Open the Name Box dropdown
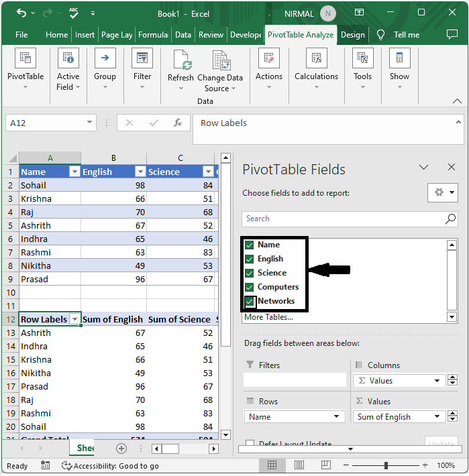Screen dimensions: 469x476 pyautogui.click(x=89, y=122)
